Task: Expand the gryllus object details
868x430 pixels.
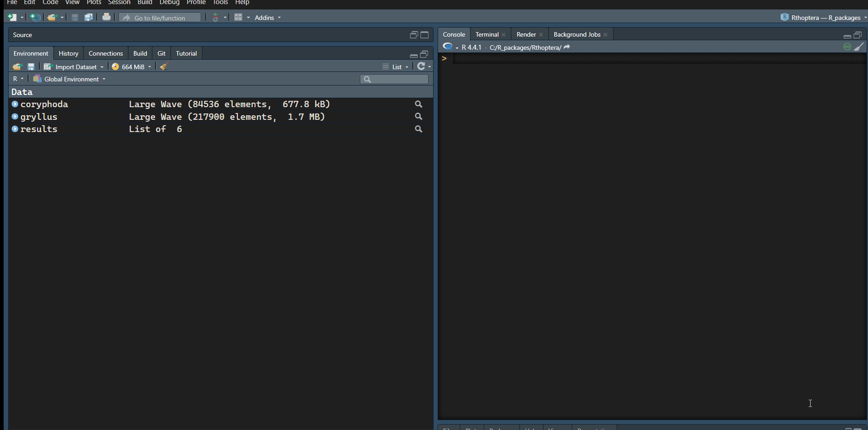Action: point(15,117)
